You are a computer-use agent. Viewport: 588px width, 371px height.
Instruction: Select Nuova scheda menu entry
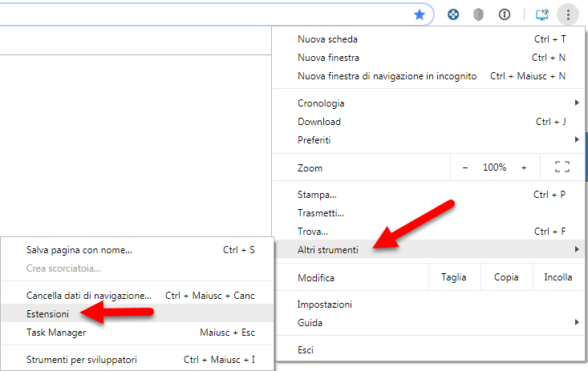point(428,39)
